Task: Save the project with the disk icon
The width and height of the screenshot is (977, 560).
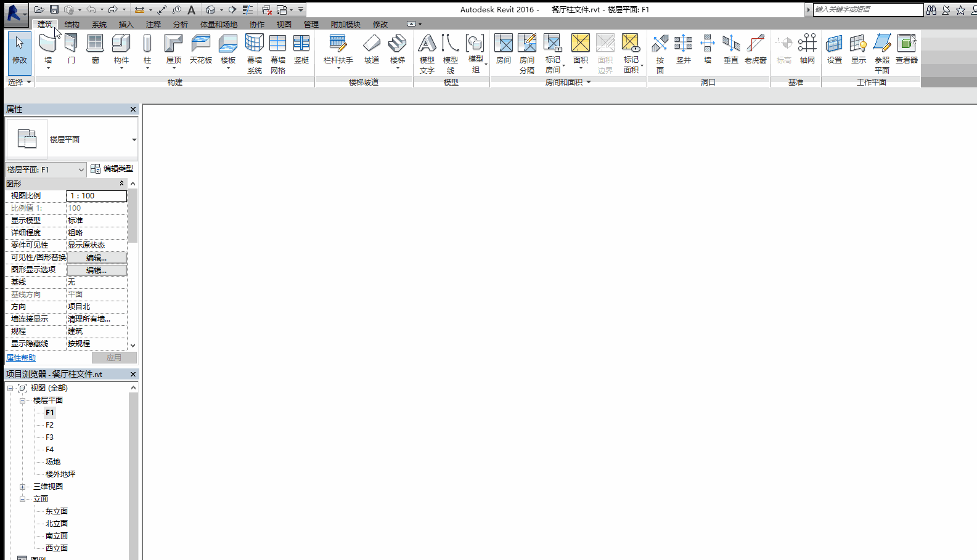Action: click(x=54, y=10)
